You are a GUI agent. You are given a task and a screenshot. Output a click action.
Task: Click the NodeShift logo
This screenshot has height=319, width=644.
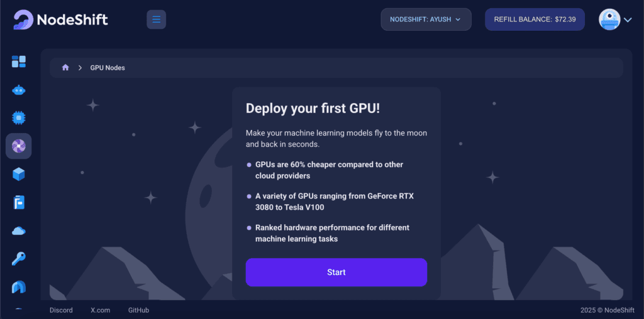60,19
